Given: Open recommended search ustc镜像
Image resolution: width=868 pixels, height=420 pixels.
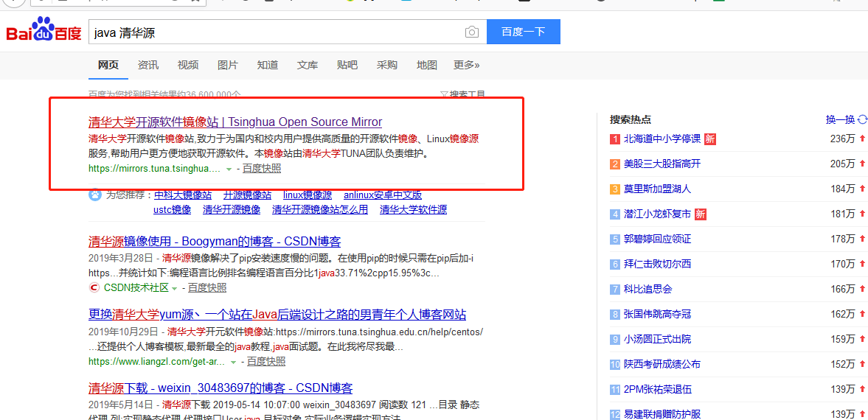Looking at the screenshot, I should click(x=172, y=210).
